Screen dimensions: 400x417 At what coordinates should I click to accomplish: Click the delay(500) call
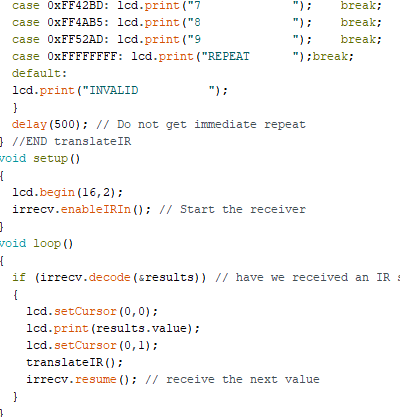50,125
